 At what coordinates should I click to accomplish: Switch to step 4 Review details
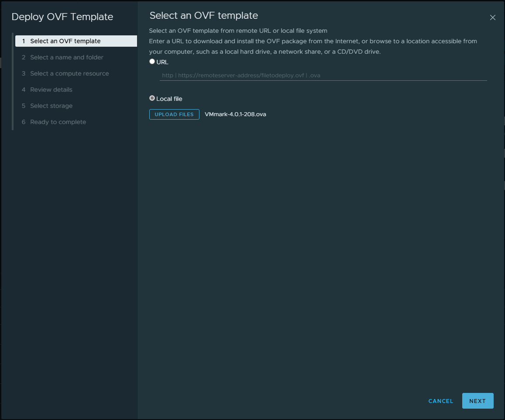tap(51, 90)
